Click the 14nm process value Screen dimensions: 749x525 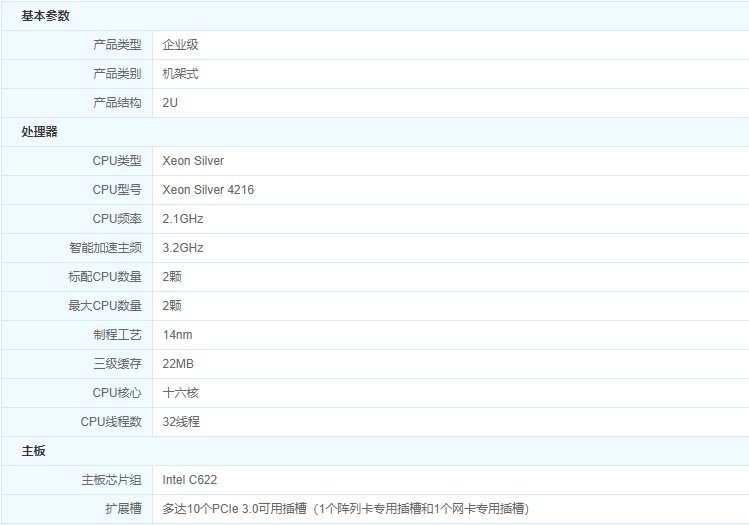[178, 335]
